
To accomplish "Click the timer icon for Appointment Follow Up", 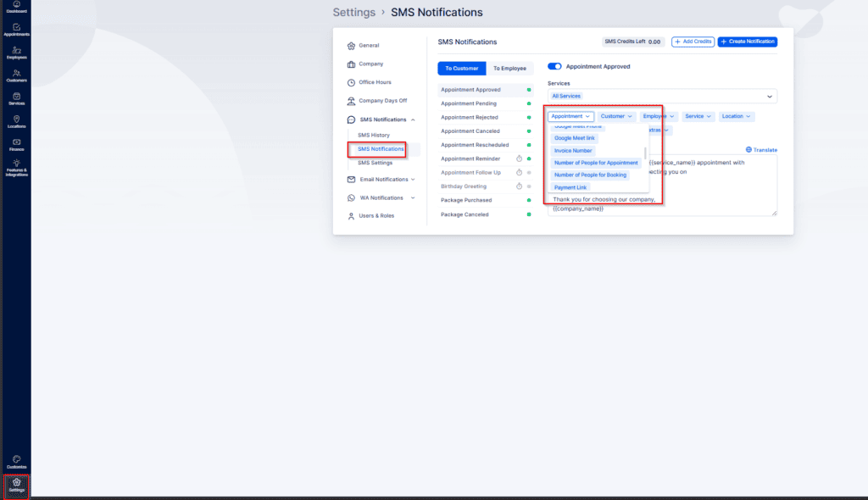I will click(520, 173).
